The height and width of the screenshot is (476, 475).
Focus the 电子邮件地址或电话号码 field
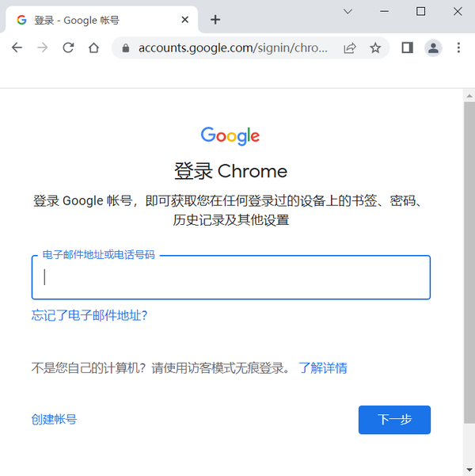click(230, 277)
